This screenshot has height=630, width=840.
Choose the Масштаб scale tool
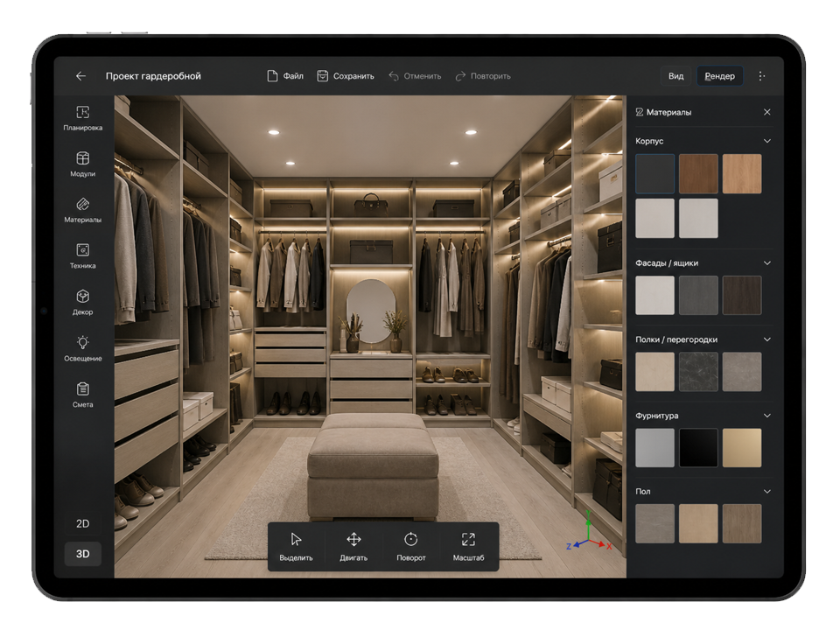pyautogui.click(x=468, y=547)
